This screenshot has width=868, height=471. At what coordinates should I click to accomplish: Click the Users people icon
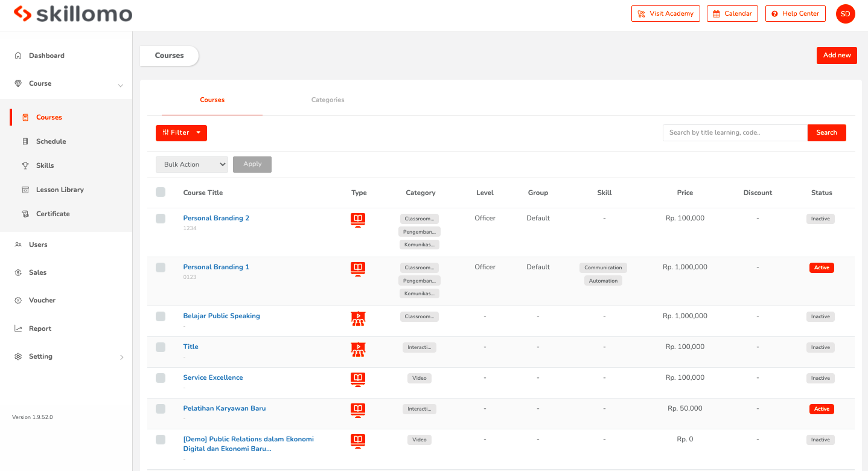coord(18,245)
